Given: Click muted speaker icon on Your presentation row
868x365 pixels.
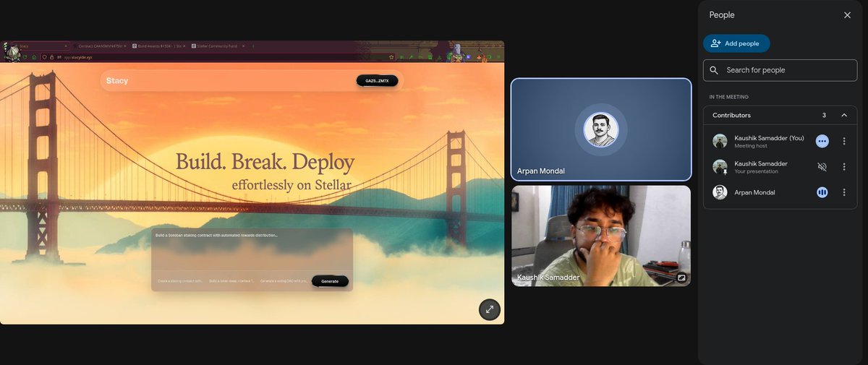Looking at the screenshot, I should point(822,167).
